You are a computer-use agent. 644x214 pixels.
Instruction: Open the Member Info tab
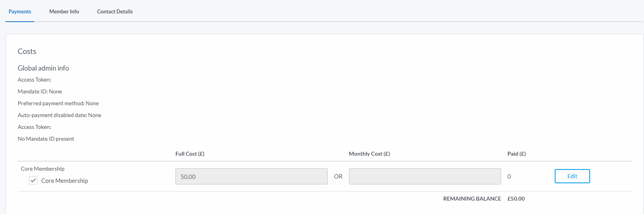point(64,11)
